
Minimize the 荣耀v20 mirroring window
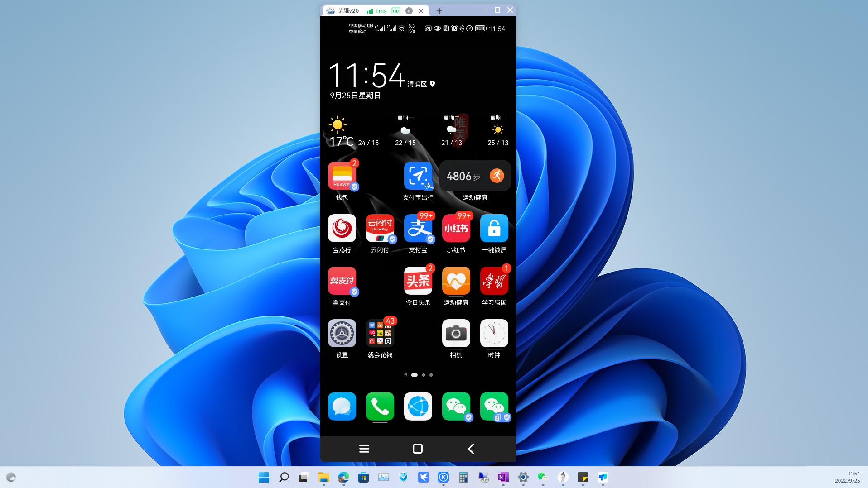pyautogui.click(x=484, y=10)
